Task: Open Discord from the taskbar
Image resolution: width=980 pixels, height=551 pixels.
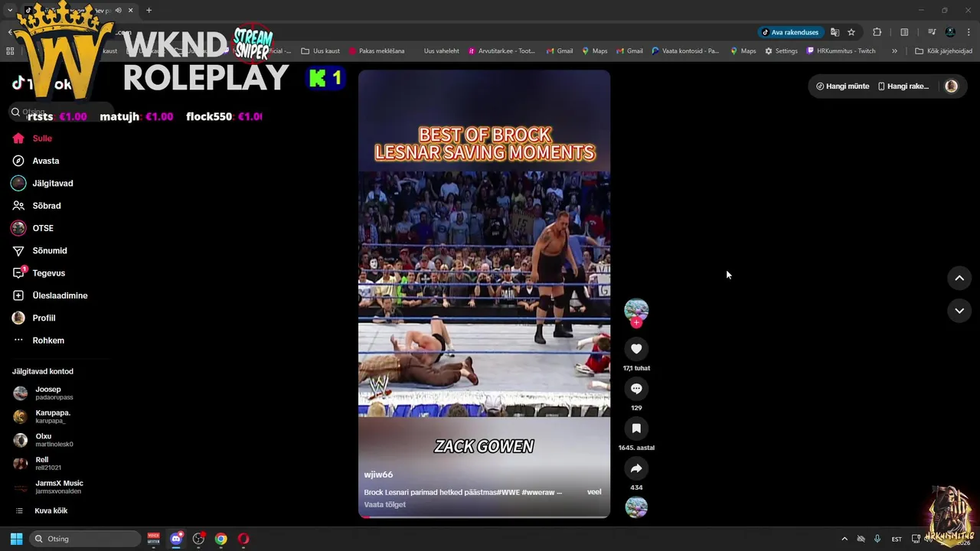Action: point(176,539)
